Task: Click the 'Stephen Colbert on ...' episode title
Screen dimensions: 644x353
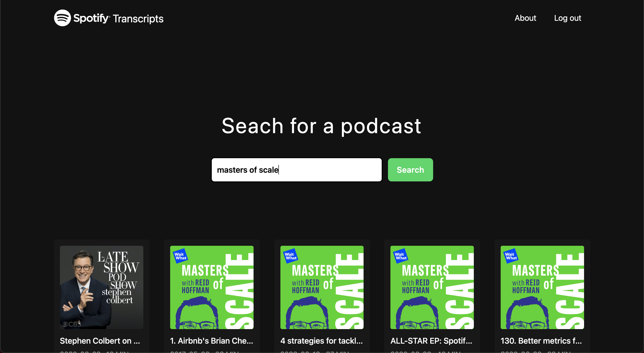Action: pyautogui.click(x=100, y=341)
